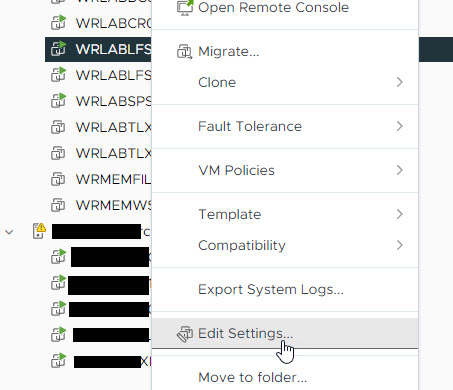Click the Edit Settings icon

click(x=185, y=334)
